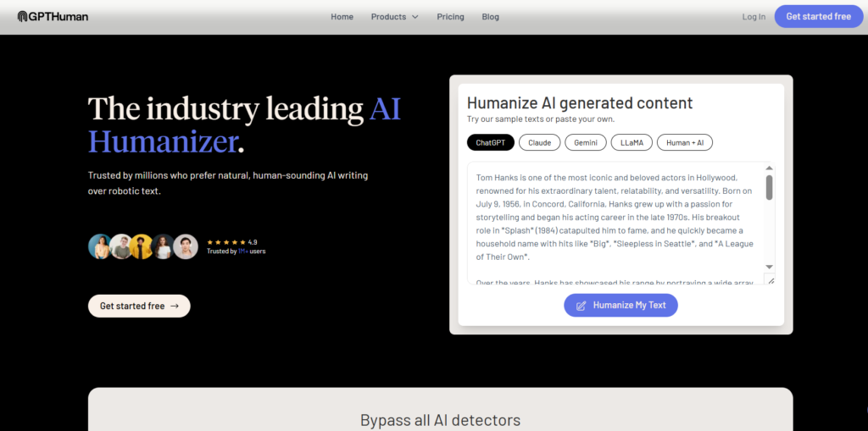Select the Gemini sample text
Image resolution: width=868 pixels, height=431 pixels.
[x=586, y=143]
